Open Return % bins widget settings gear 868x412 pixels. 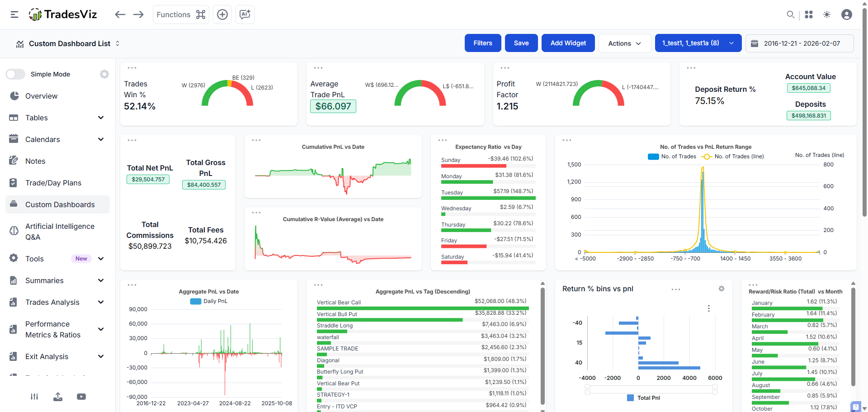(x=722, y=289)
